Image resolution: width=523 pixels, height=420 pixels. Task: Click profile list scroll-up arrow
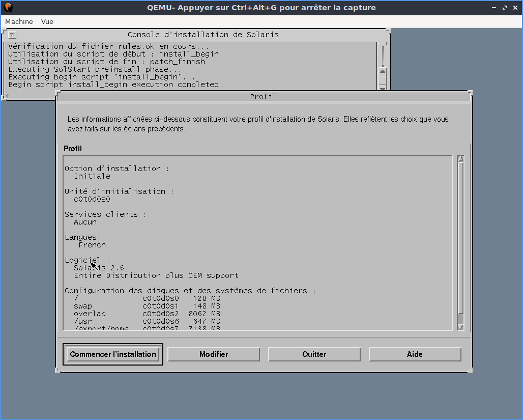(460, 159)
